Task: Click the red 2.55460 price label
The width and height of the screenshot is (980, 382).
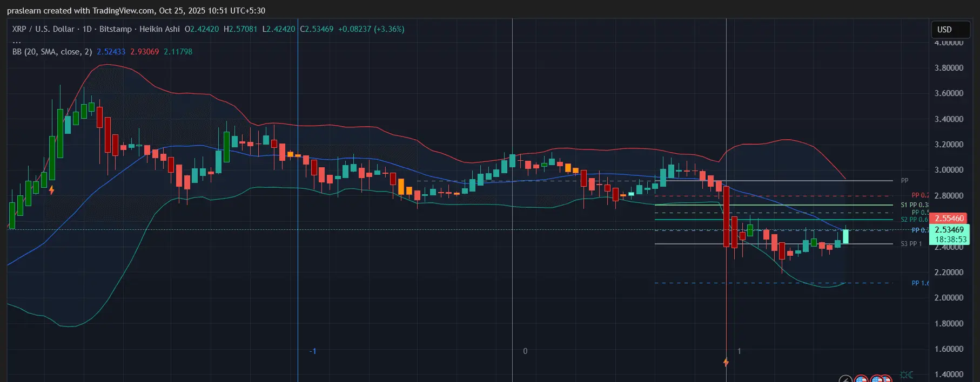Action: click(949, 219)
